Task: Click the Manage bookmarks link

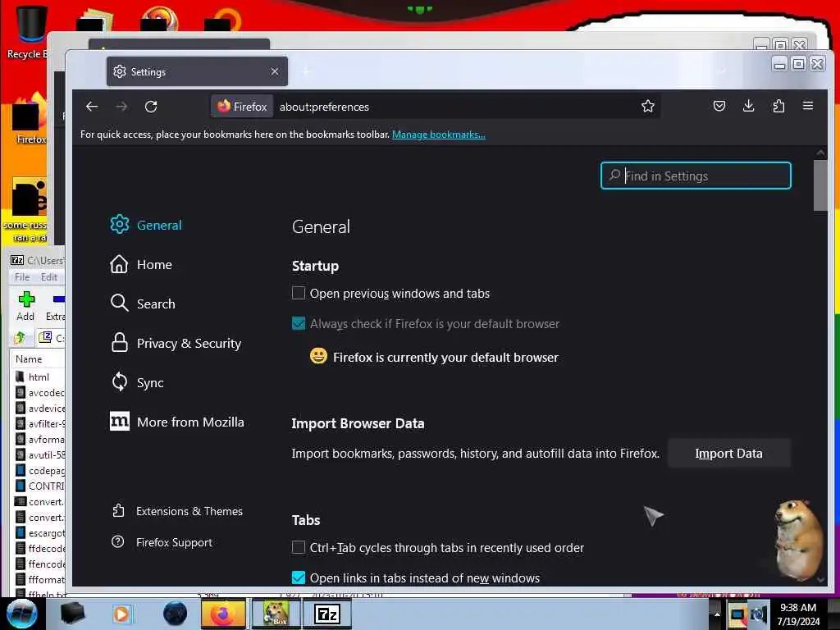Action: tap(438, 135)
